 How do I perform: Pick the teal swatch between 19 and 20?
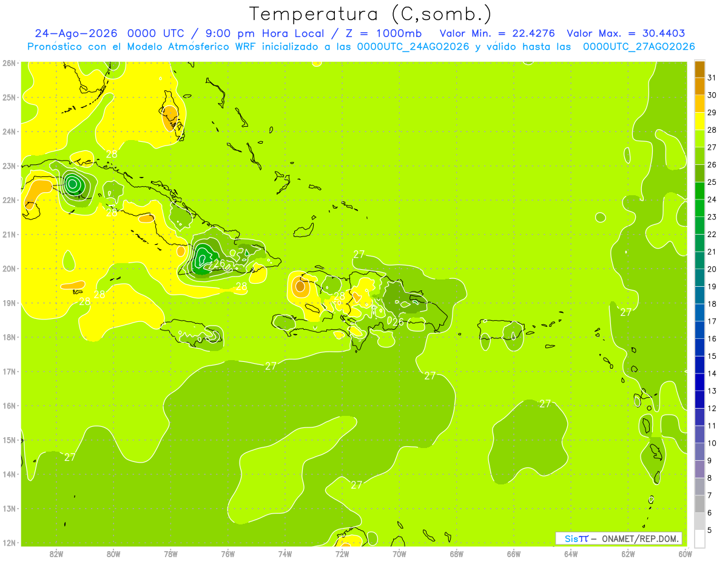coord(699,278)
